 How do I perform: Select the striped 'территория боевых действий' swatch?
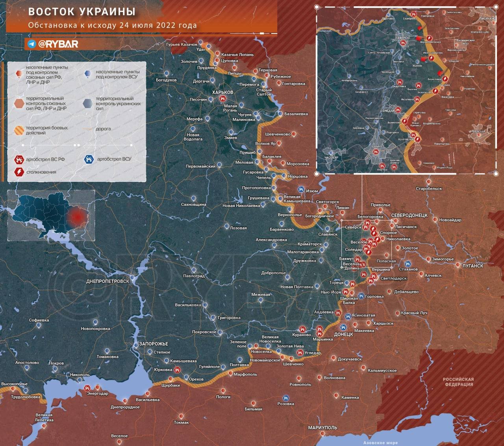(19, 130)
